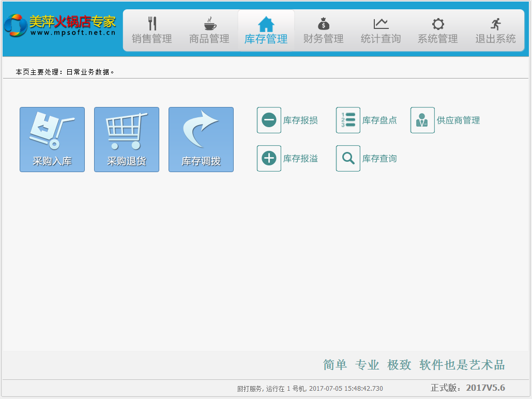532x399 pixels.
Task: Click the 库存报损 text label
Action: point(300,120)
